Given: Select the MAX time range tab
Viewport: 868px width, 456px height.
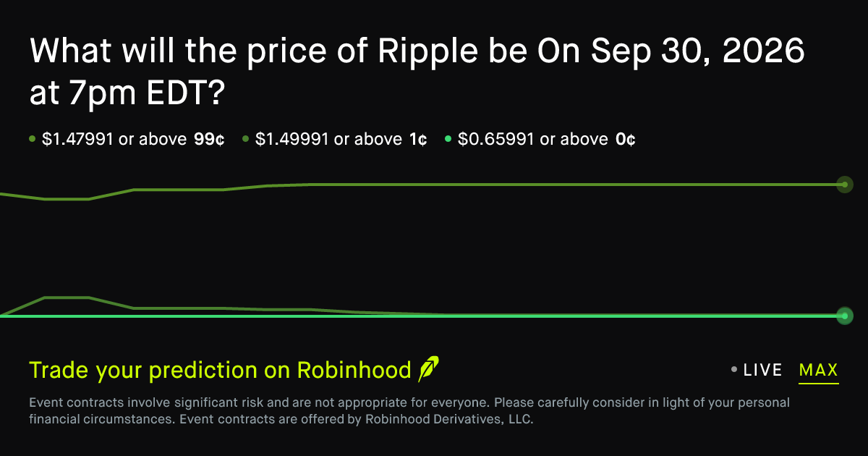Looking at the screenshot, I should pyautogui.click(x=819, y=371).
